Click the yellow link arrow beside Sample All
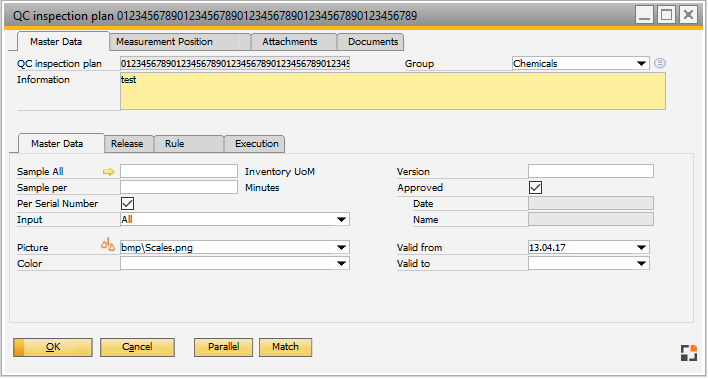Viewport: 708px width, 379px height. point(109,172)
